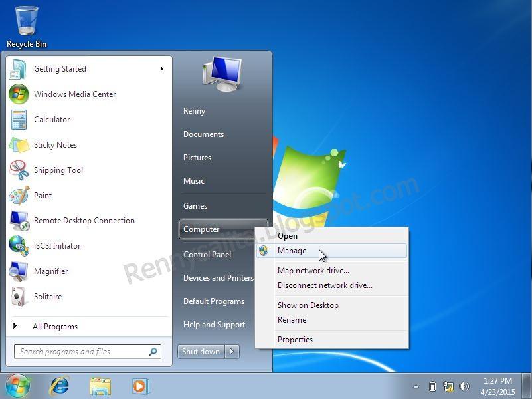Click the Sticky Notes icon

[x=19, y=145]
